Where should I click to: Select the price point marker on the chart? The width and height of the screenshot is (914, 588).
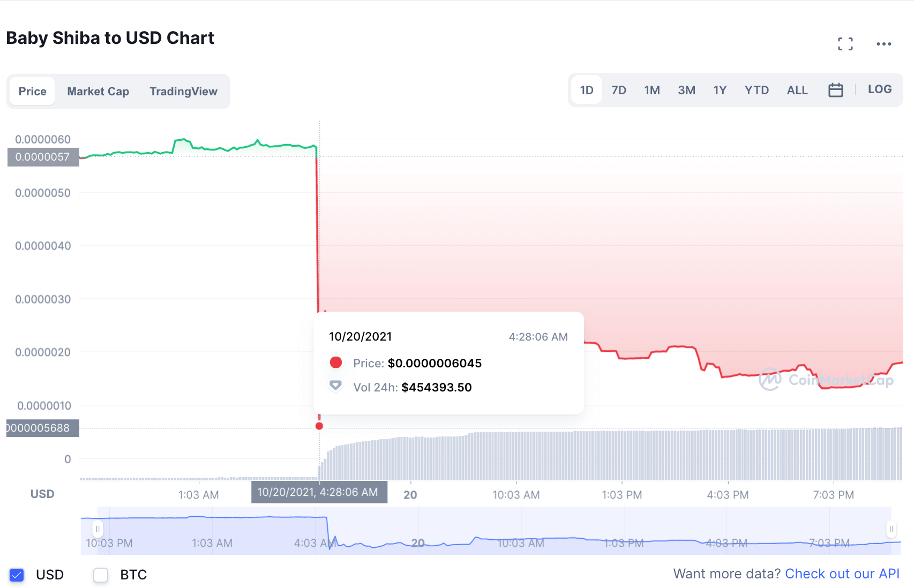pyautogui.click(x=319, y=426)
